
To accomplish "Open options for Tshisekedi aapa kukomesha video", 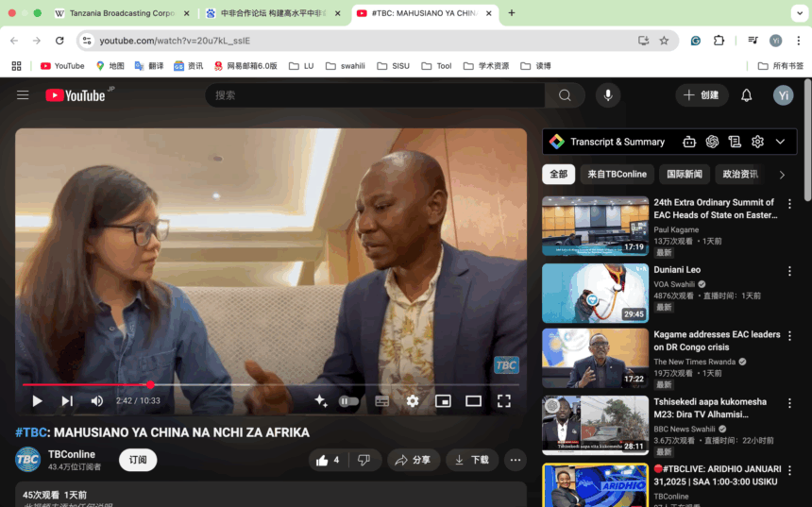I will (x=789, y=403).
